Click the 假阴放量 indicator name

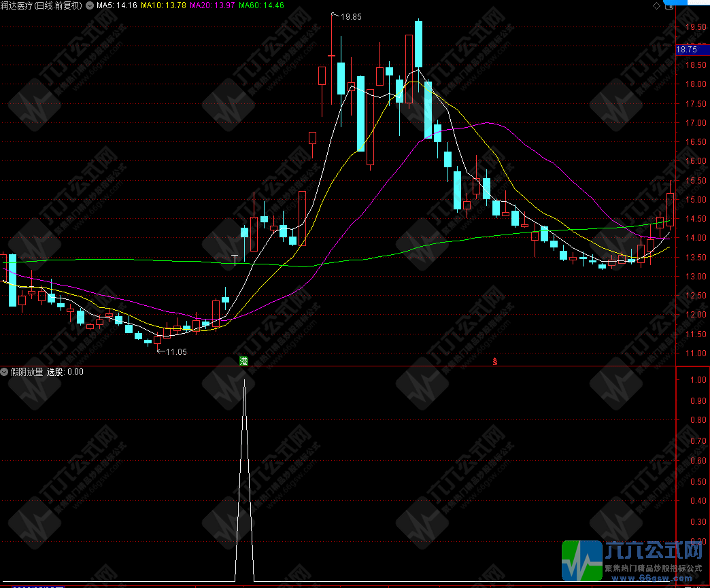pos(27,372)
